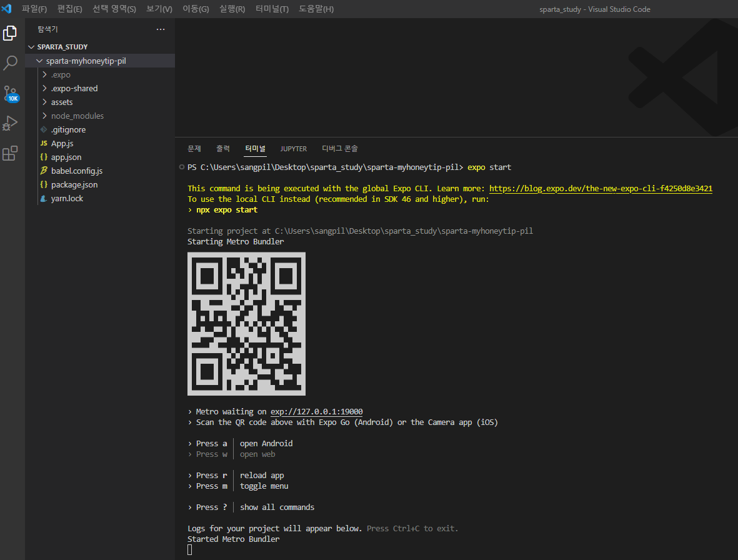Open the blog.expo.dev new-expo-cli link
The image size is (738, 560).
point(601,188)
